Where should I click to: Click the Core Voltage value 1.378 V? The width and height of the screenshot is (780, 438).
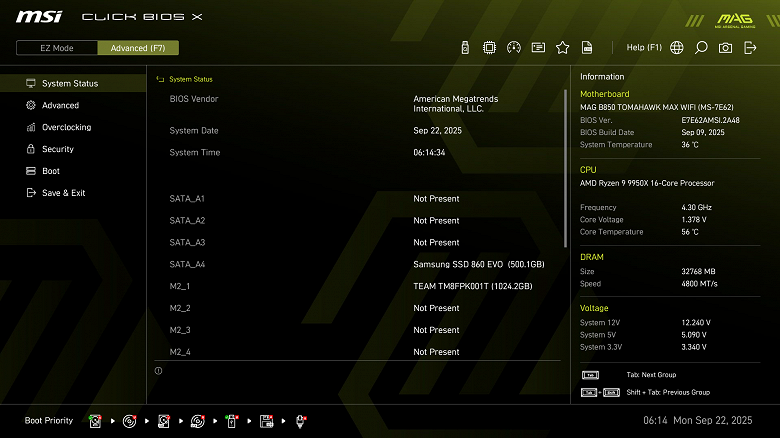[694, 219]
